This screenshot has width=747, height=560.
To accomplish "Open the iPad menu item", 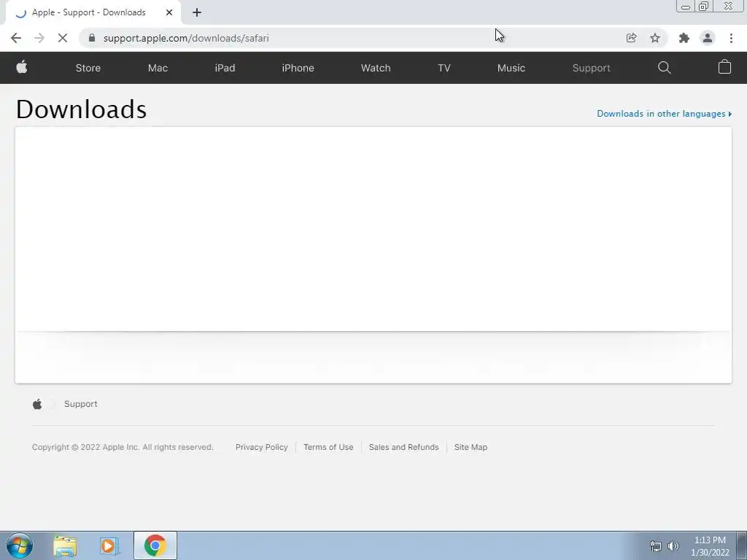I will click(225, 68).
